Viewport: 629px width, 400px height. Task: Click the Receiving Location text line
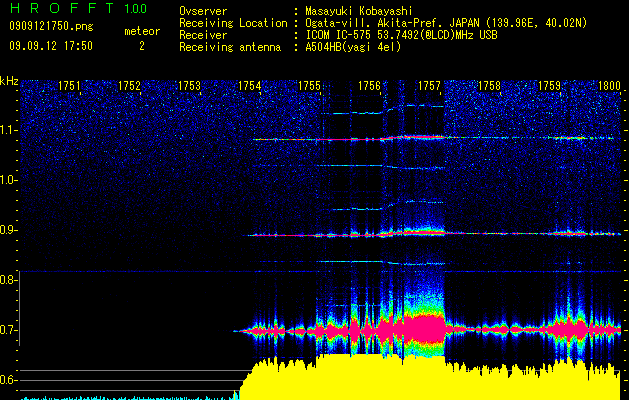click(x=382, y=23)
